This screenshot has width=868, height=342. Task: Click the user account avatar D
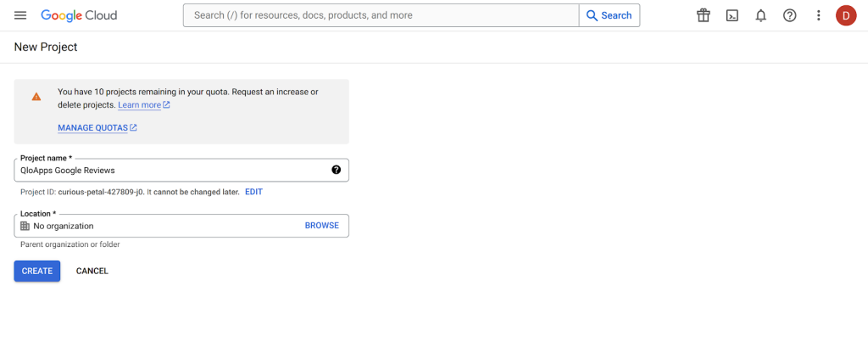845,15
